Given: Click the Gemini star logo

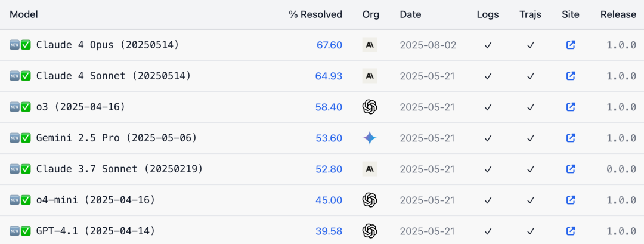Looking at the screenshot, I should pos(370,138).
